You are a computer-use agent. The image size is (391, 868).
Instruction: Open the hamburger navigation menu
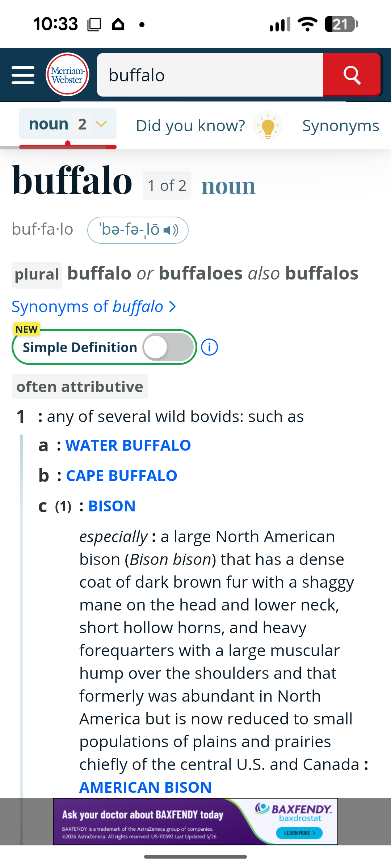(x=23, y=75)
